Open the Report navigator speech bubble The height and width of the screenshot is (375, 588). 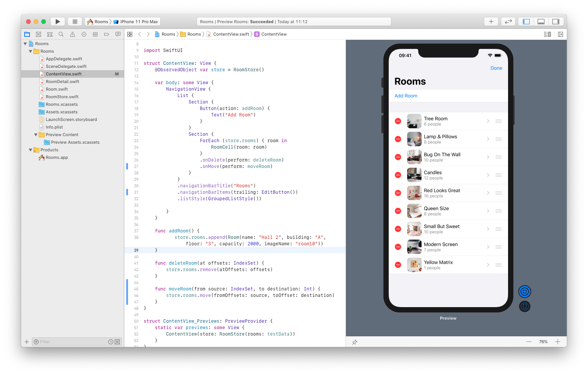coord(118,34)
